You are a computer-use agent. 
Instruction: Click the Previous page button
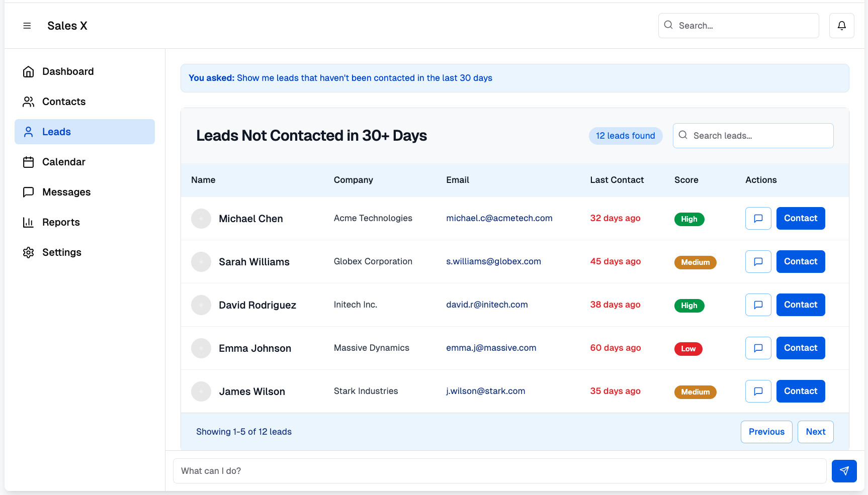pos(766,432)
